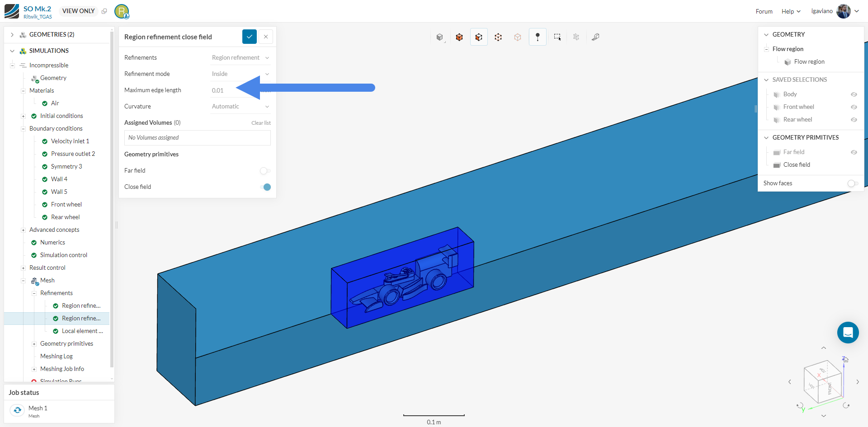The width and height of the screenshot is (868, 427).
Task: Click the pin point toolbar icon
Action: (538, 37)
